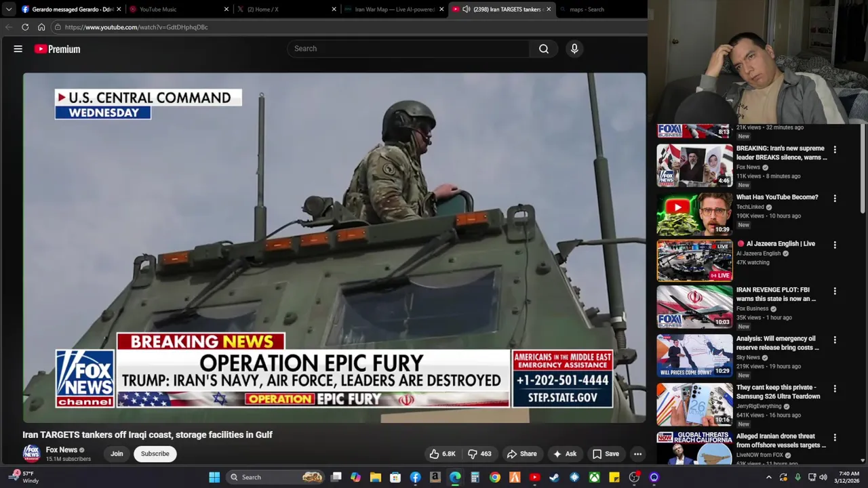
Task: Open the Windows taskbar search box
Action: [x=277, y=477]
